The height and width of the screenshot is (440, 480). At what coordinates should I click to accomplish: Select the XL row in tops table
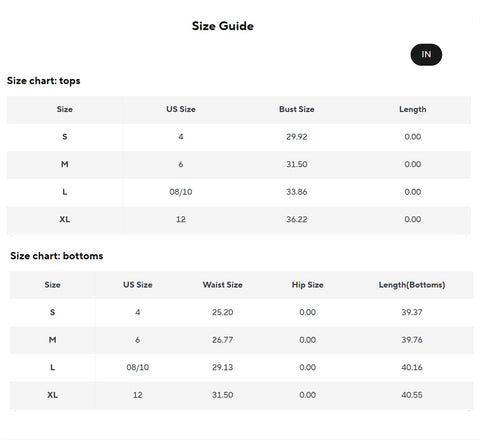(239, 219)
